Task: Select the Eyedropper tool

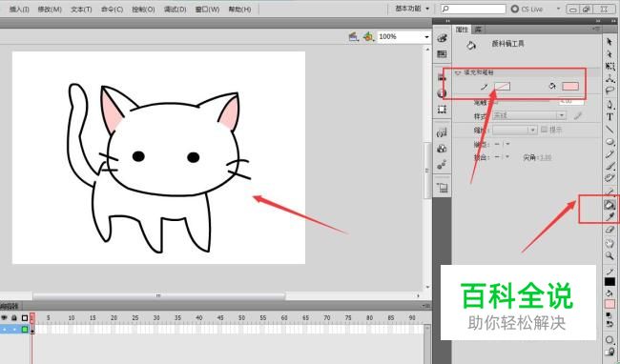Action: click(x=610, y=216)
